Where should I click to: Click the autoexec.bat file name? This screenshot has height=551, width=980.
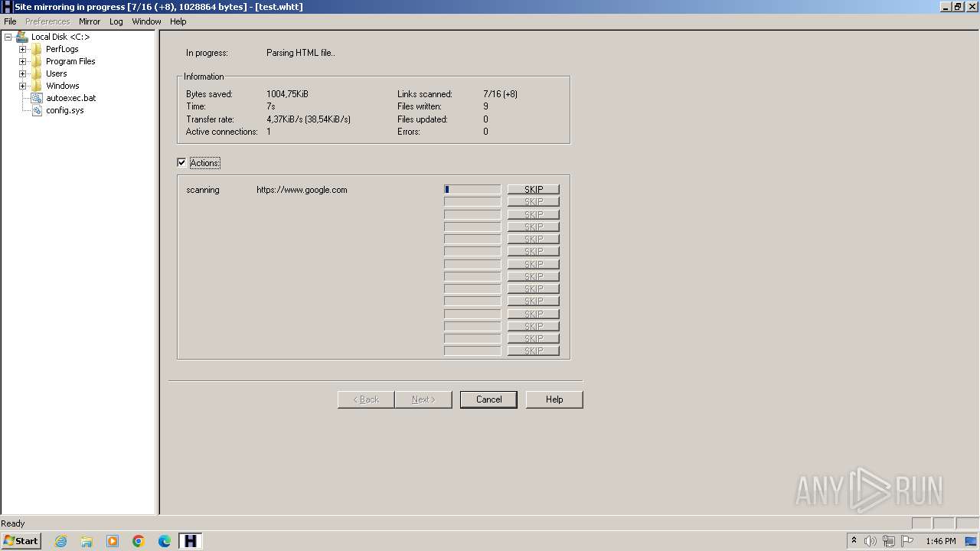click(70, 98)
